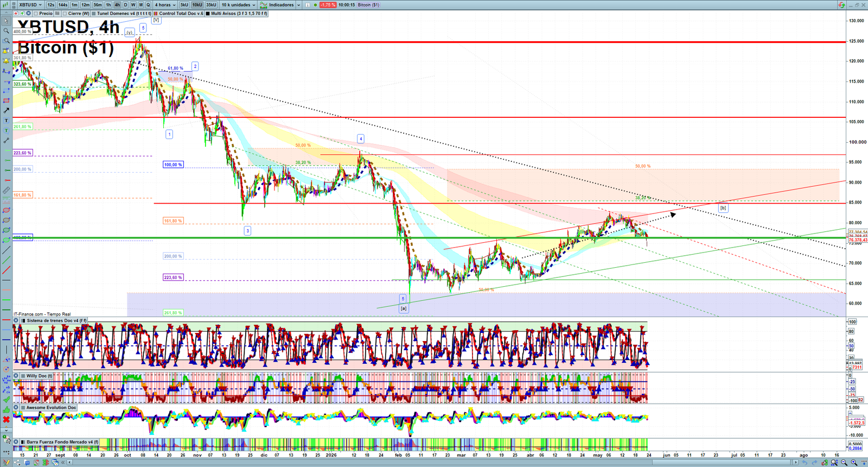The width and height of the screenshot is (868, 467).
Task: Click the -1,75 % change badge
Action: pos(328,5)
